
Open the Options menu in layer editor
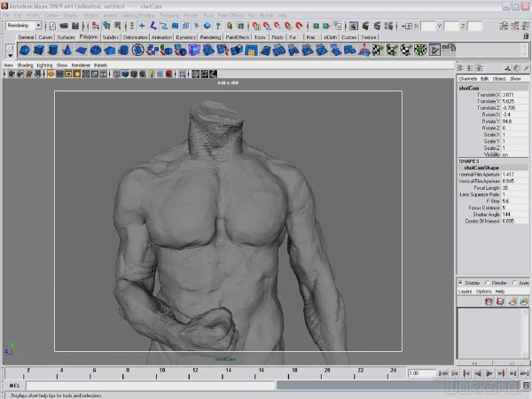[483, 292]
